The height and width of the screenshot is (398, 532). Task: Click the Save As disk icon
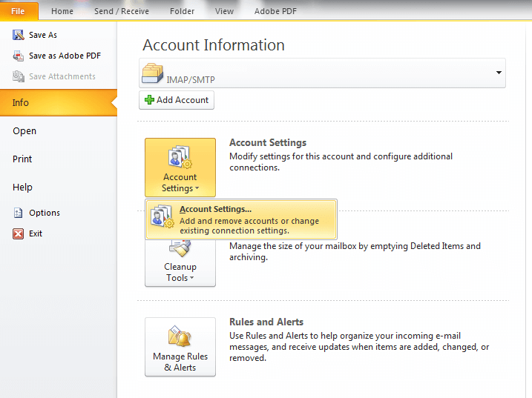click(19, 35)
